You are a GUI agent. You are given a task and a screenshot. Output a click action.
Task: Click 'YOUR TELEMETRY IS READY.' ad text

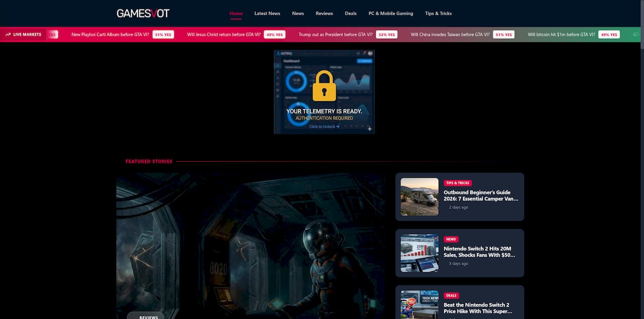coord(324,111)
